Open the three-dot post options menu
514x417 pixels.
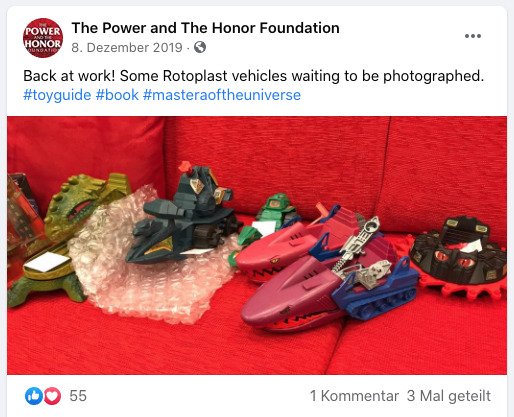473,36
